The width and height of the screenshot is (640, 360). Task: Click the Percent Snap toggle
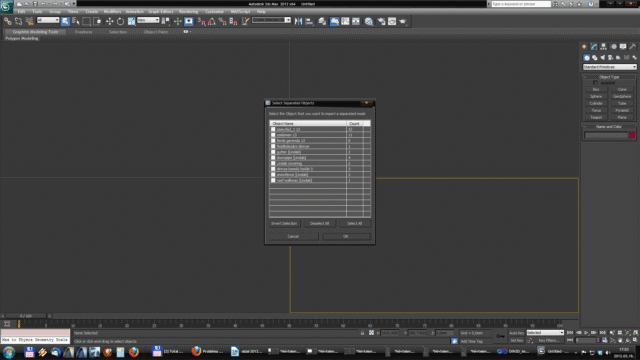(x=222, y=21)
